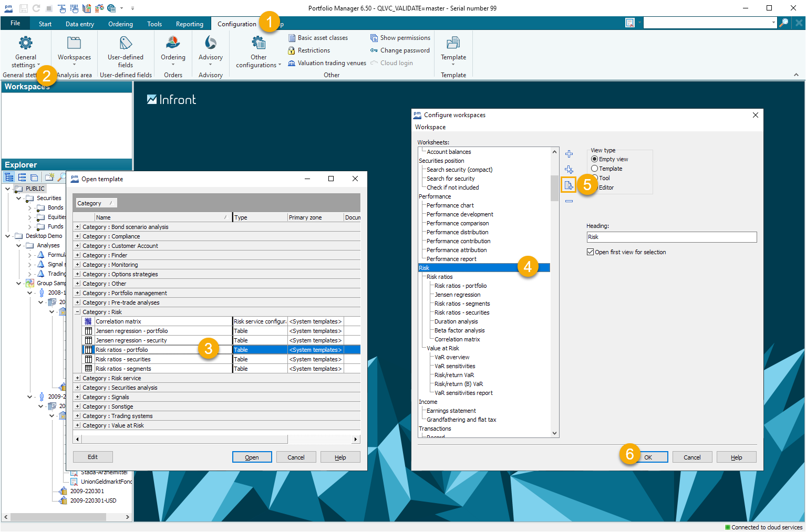Toggle Open first view for selection
Image resolution: width=806 pixels, height=532 pixels.
pos(591,252)
